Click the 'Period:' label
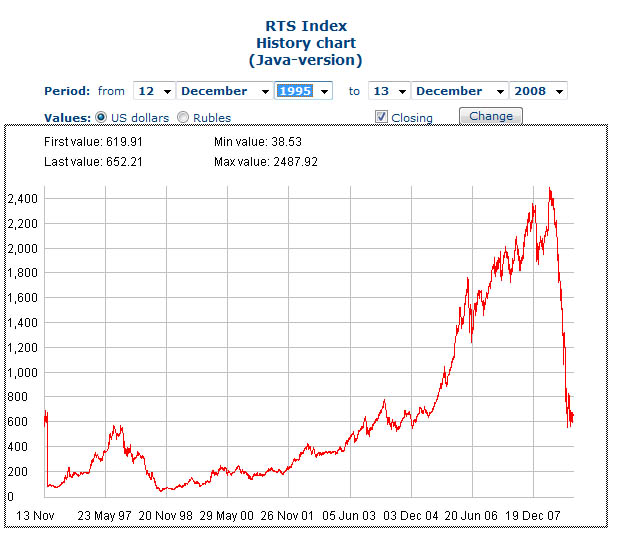The width and height of the screenshot is (621, 534). (67, 91)
